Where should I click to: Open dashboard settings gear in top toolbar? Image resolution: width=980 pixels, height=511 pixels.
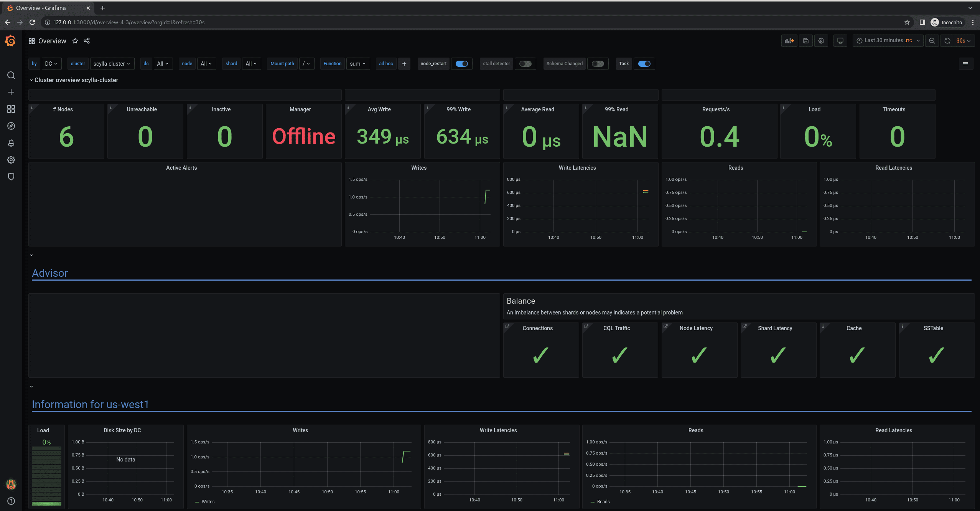click(821, 41)
